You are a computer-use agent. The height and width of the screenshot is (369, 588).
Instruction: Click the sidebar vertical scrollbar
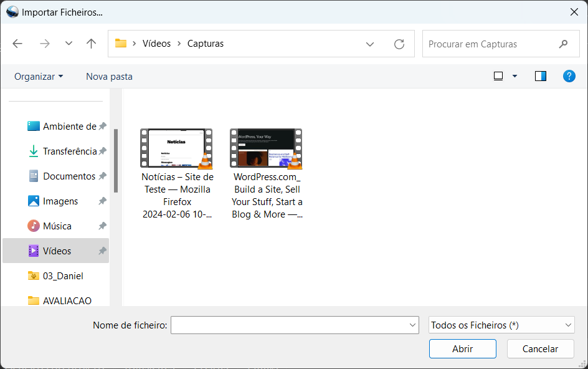(x=116, y=161)
